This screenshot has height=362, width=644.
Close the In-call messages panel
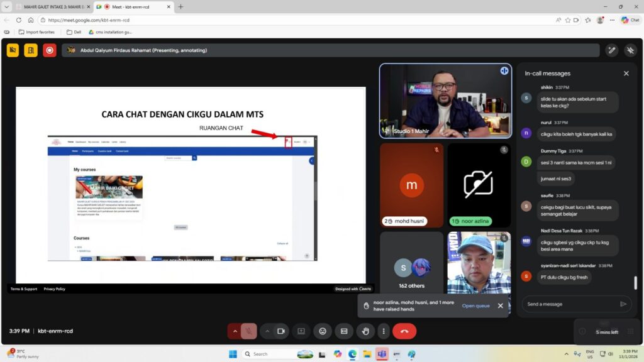626,74
